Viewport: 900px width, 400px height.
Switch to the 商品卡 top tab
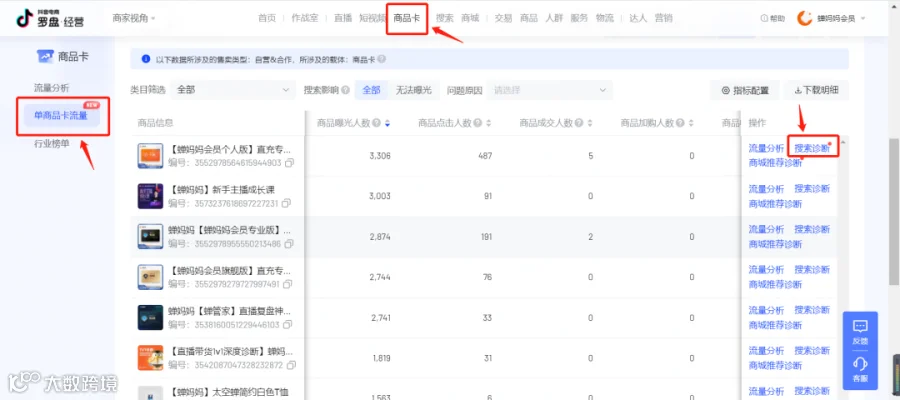point(406,18)
